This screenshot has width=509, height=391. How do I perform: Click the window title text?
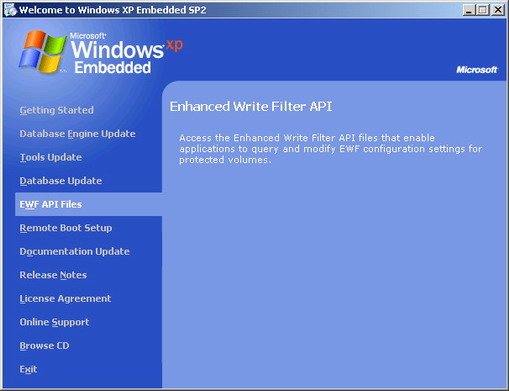112,10
